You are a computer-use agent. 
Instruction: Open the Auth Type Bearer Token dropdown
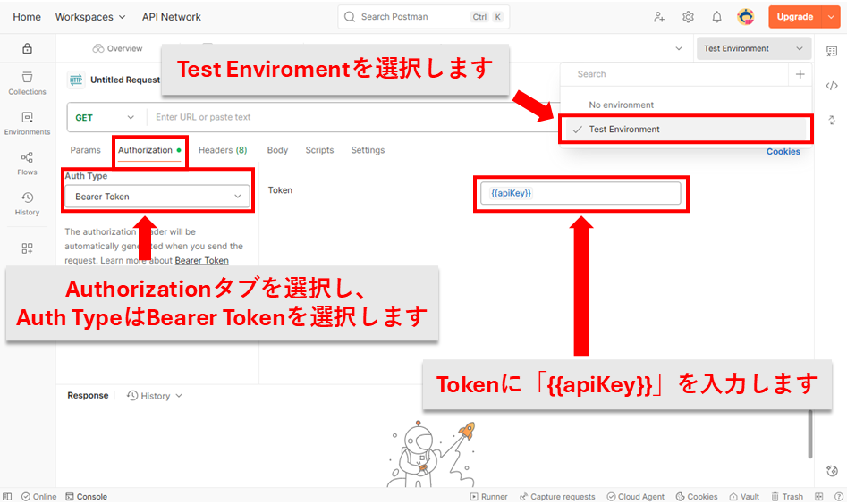157,197
